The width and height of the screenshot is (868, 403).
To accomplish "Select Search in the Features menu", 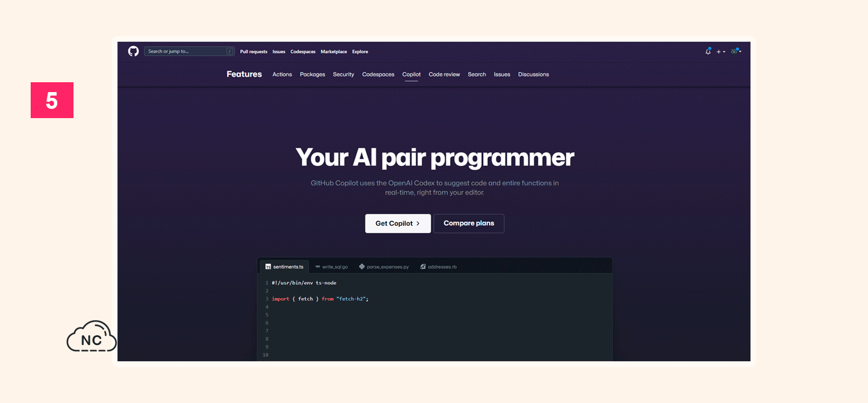I will 477,74.
